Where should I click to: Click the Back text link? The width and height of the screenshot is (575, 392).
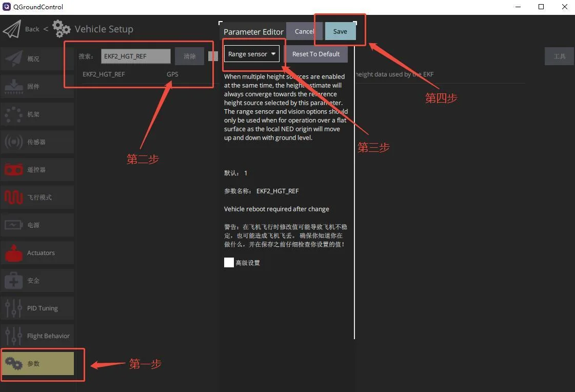32,29
